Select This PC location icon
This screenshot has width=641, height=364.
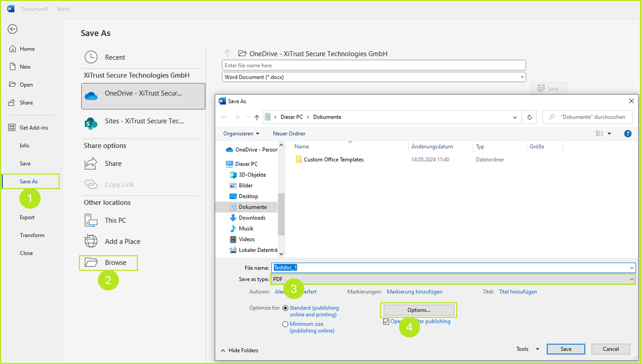pyautogui.click(x=91, y=220)
